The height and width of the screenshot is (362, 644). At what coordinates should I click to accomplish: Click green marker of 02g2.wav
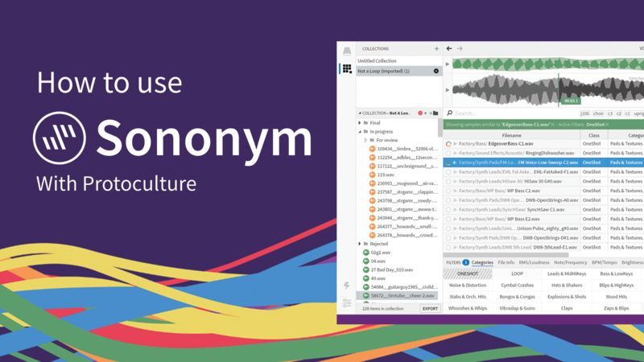[x=366, y=253]
